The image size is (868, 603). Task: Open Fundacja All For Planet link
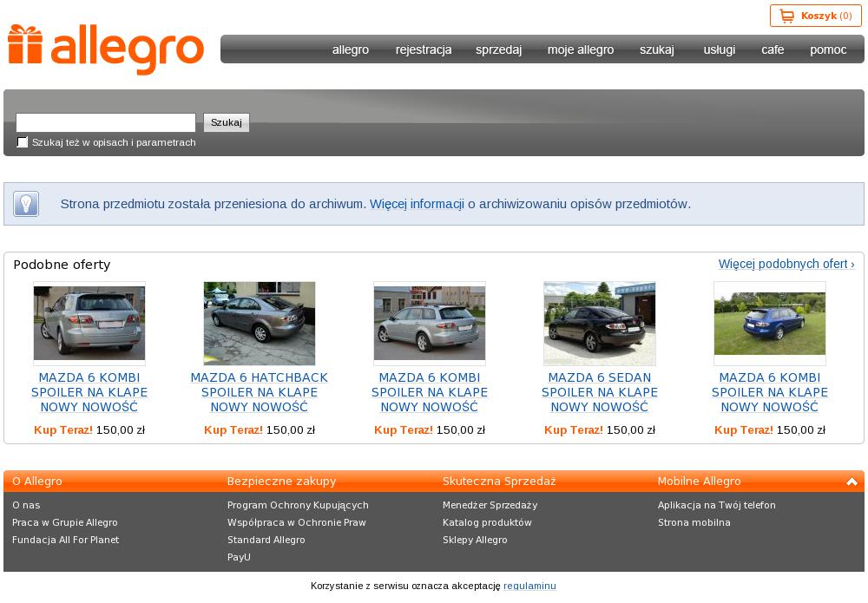[65, 540]
